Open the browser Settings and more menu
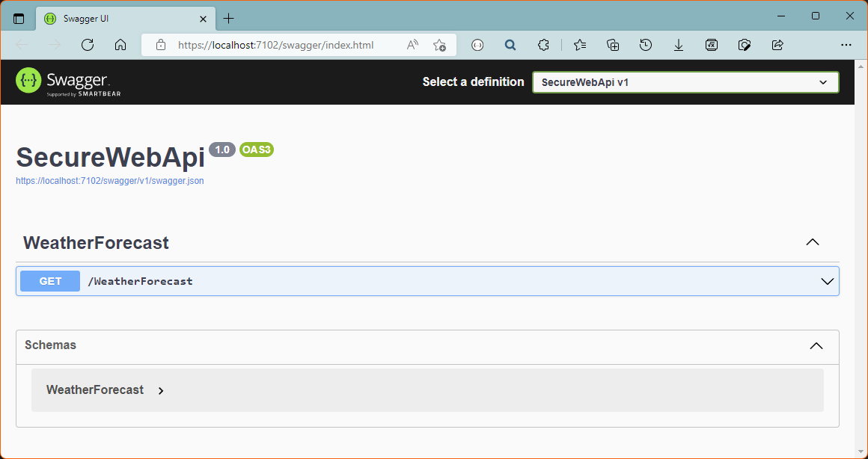The width and height of the screenshot is (868, 459). (x=846, y=45)
